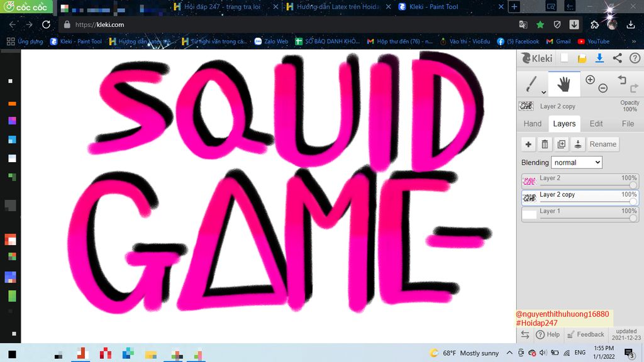Click the updated 2021-12-23 text

[x=626, y=334]
